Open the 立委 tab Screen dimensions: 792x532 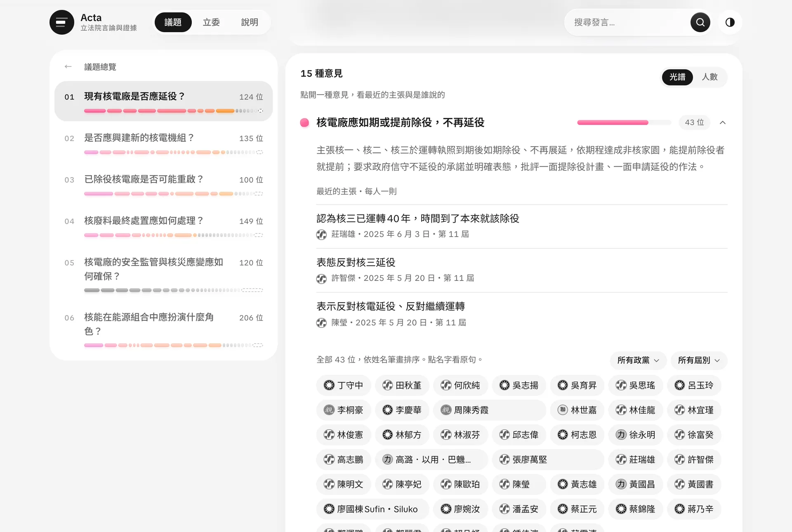(x=211, y=22)
